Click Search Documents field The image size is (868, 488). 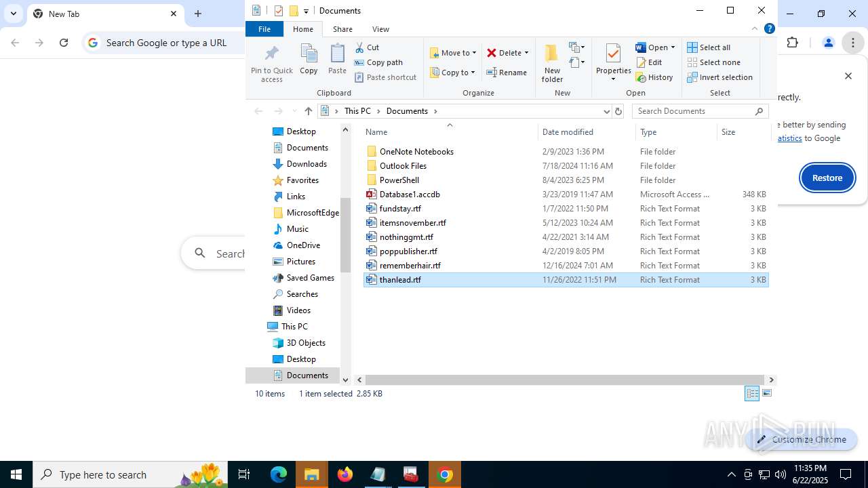click(701, 111)
